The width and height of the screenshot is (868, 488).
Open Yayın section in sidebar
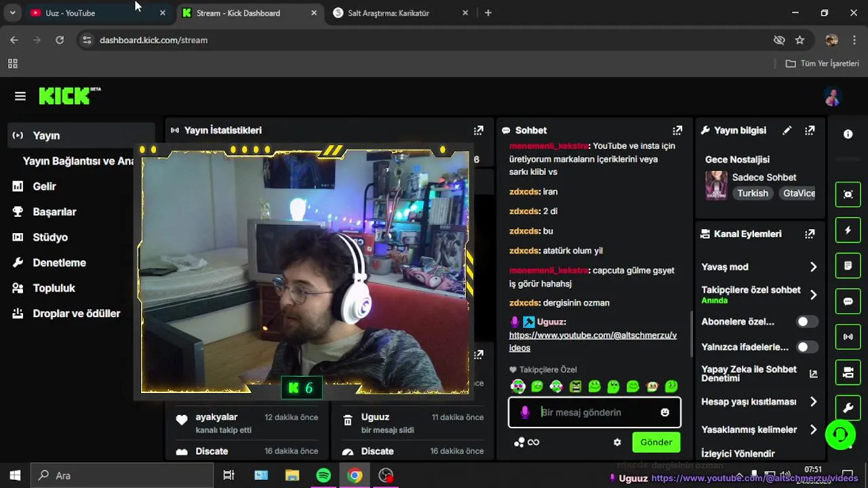click(81, 136)
